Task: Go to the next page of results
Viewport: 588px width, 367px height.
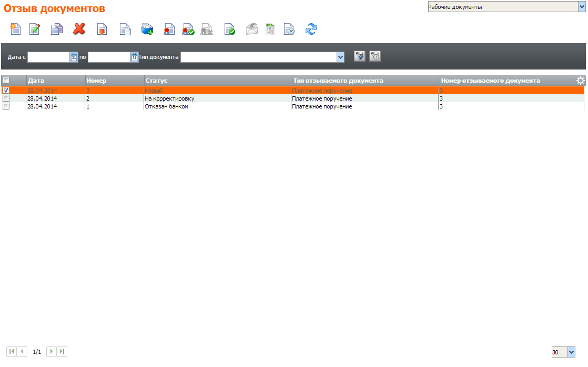Action: coord(52,352)
